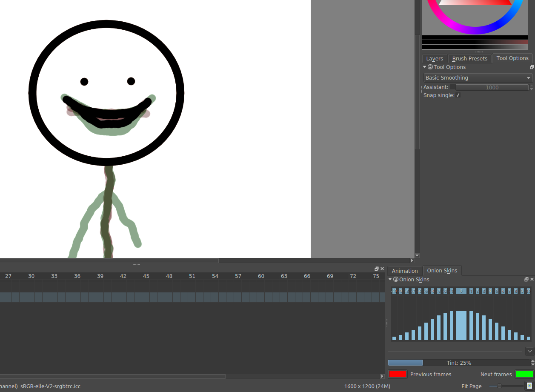The image size is (535, 392).
Task: Open the Brush Presets tab
Action: coord(469,59)
